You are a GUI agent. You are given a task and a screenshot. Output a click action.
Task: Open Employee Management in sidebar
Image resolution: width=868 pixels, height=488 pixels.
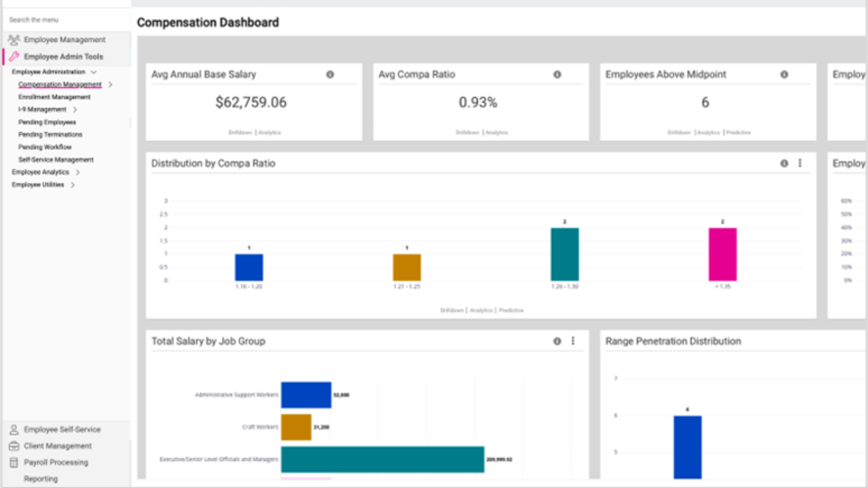[66, 40]
